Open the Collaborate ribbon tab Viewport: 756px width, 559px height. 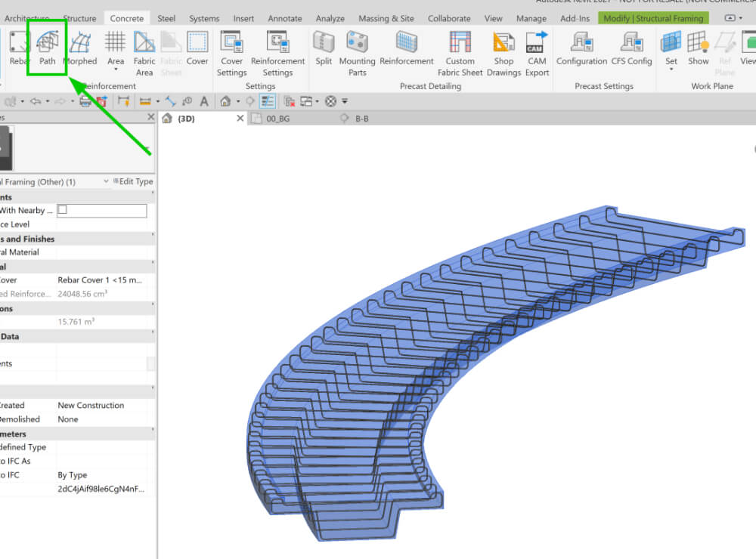(x=449, y=18)
